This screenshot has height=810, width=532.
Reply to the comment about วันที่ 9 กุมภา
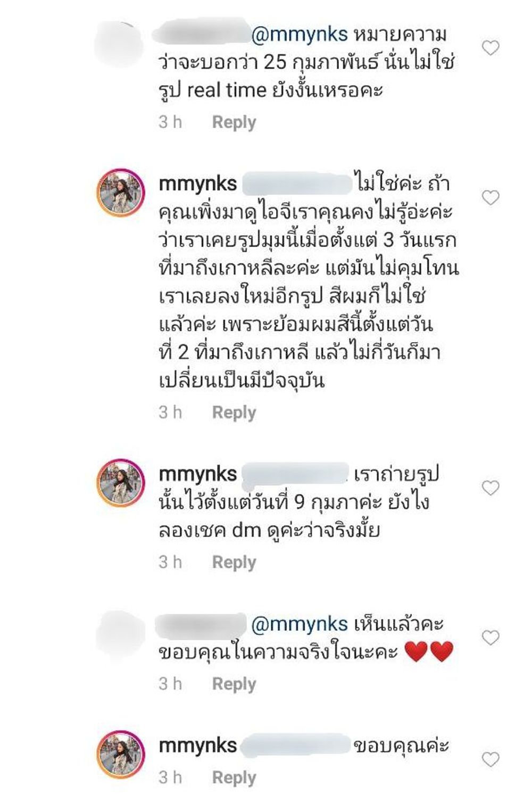point(234,561)
